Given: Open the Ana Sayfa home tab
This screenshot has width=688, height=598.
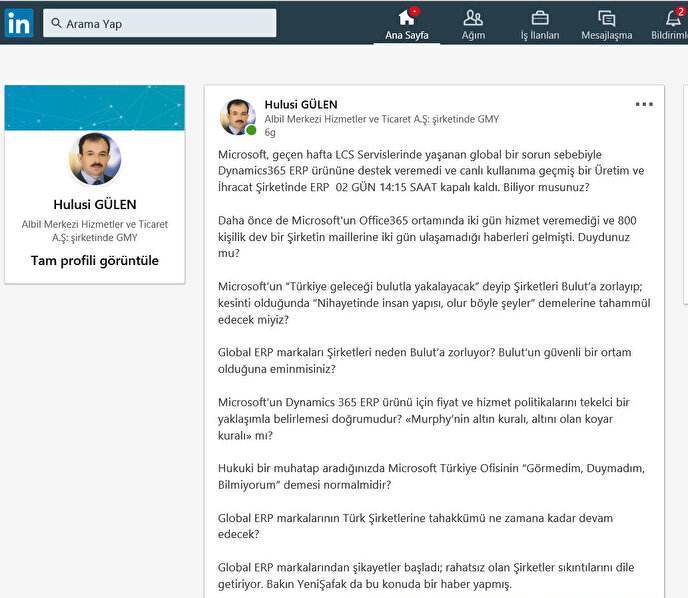Looking at the screenshot, I should [x=407, y=24].
